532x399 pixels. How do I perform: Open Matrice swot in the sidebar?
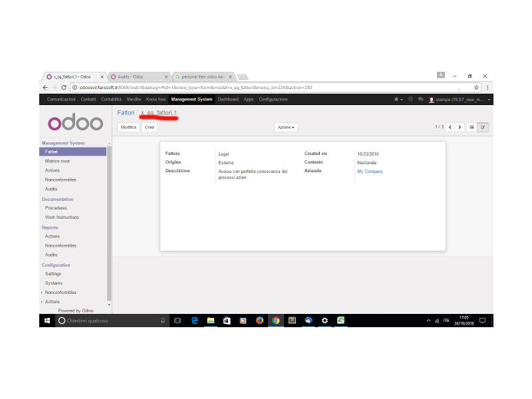coord(57,161)
